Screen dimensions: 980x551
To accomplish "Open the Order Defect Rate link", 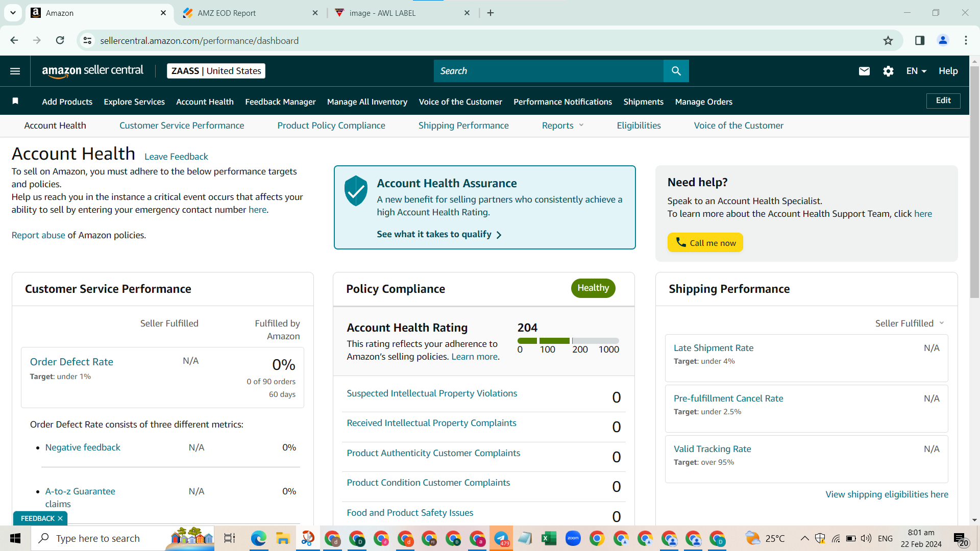I will tap(71, 362).
